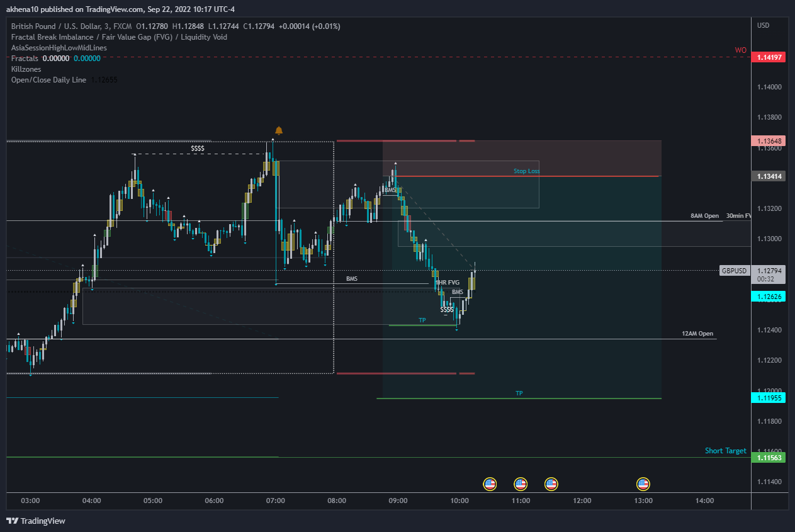Select the 1.13200 price axis tick
Screen dimensions: 795x532
pyautogui.click(x=769, y=208)
